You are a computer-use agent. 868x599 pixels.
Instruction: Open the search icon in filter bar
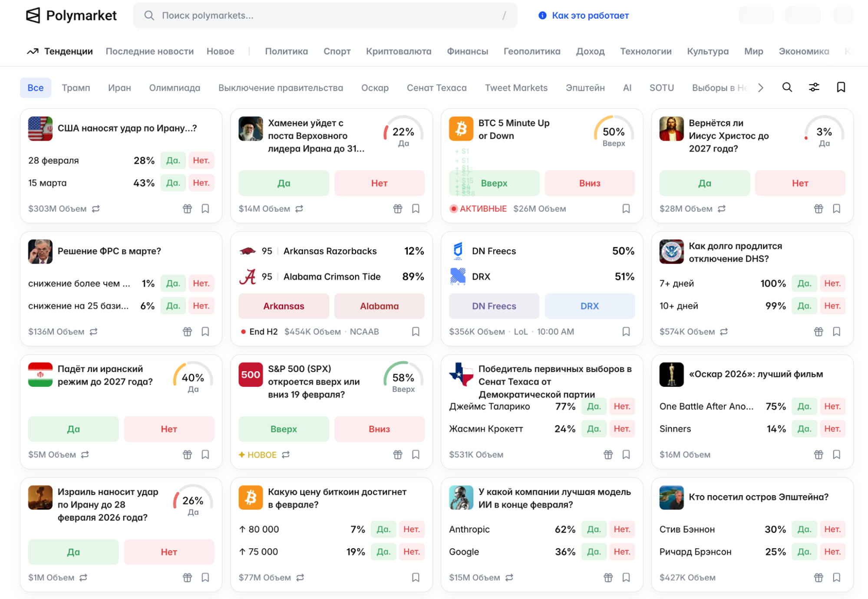[x=787, y=87]
